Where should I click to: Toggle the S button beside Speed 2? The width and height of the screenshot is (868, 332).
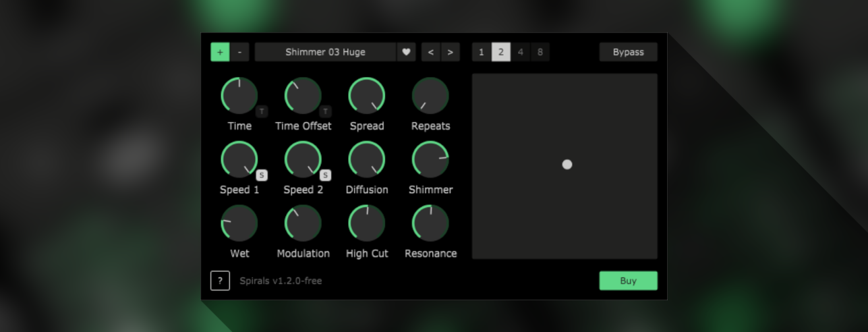point(325,175)
